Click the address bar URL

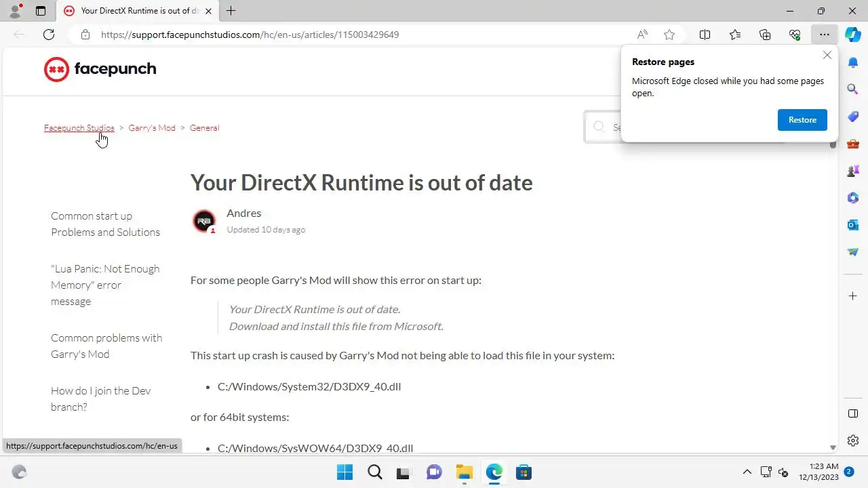click(250, 35)
